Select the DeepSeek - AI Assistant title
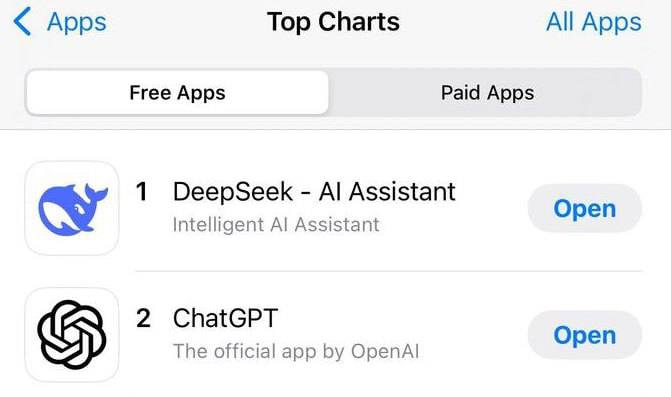671x397 pixels. [314, 191]
